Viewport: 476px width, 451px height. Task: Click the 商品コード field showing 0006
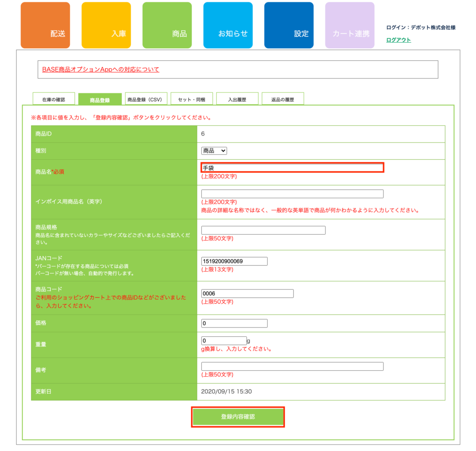point(247,294)
